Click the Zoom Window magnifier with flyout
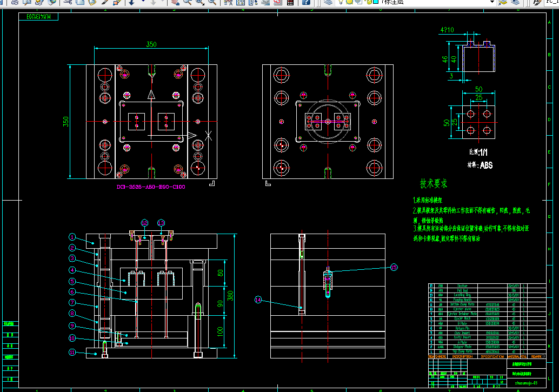The width and height of the screenshot is (559, 392). 199,2
